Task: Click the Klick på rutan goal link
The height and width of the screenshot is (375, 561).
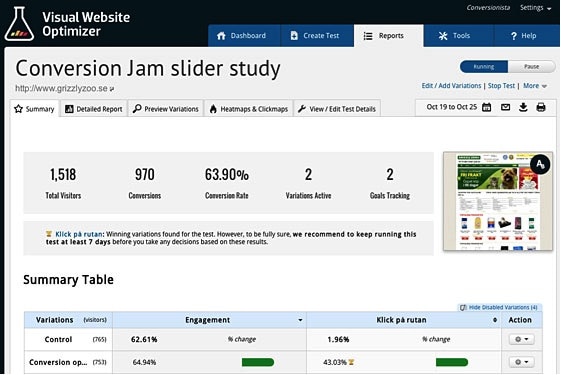Action: pyautogui.click(x=79, y=234)
